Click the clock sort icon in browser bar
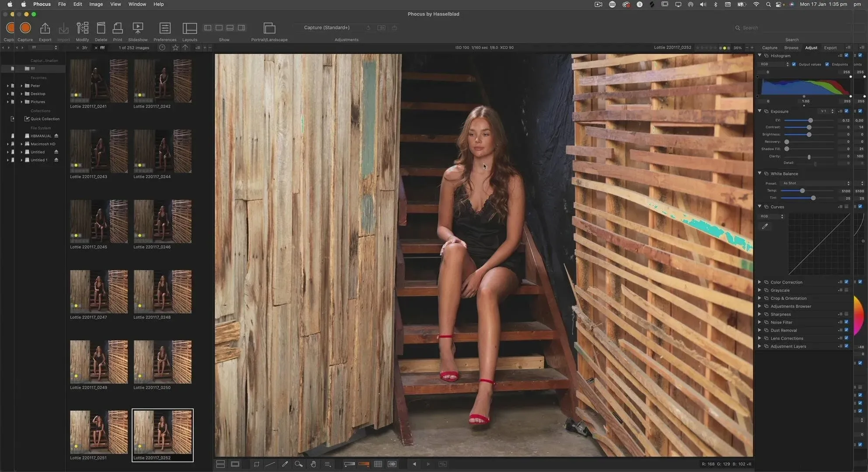This screenshot has height=472, width=868. tap(162, 48)
